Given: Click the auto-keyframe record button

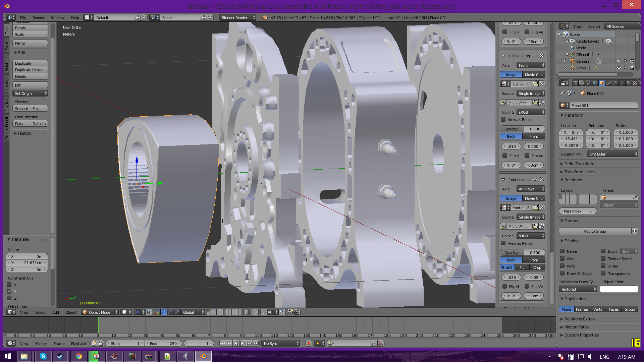Looking at the screenshot, I should [309, 343].
